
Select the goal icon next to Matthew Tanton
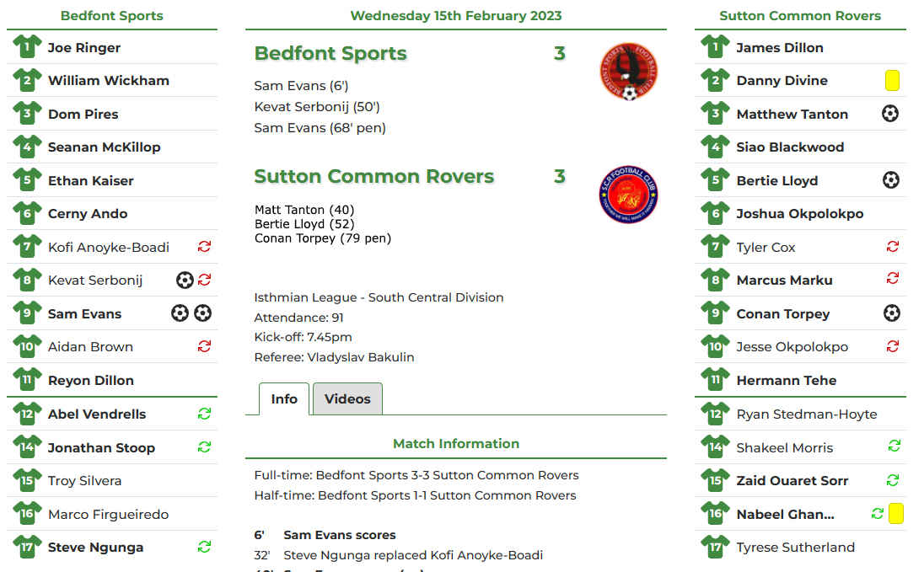(x=891, y=113)
